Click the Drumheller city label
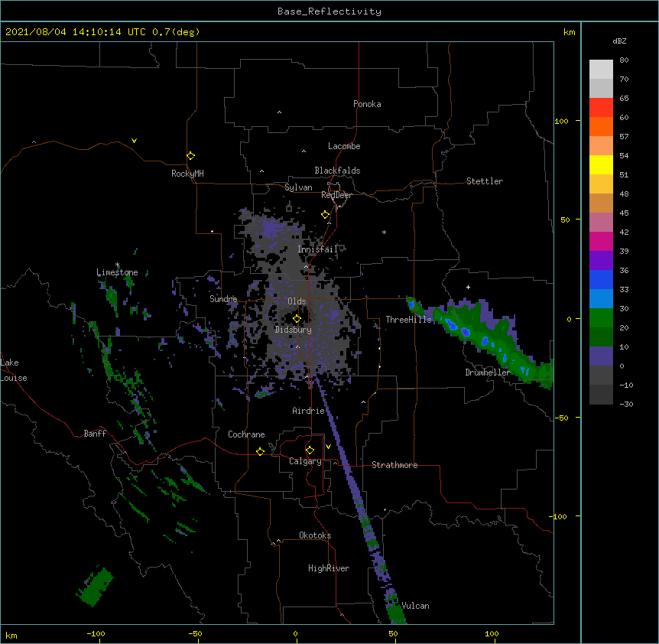The height and width of the screenshot is (644, 659). (x=488, y=372)
